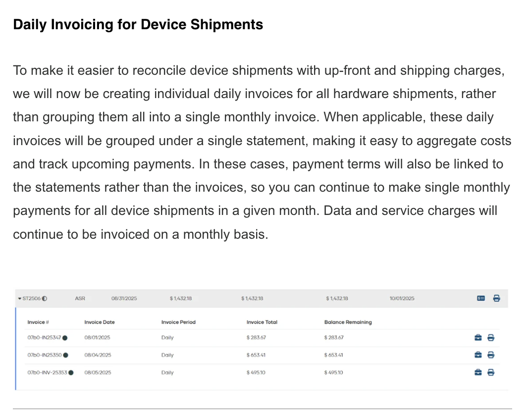Click status dot next to 07b0-INV-25353
This screenshot has height=420, width=525.
71,372
